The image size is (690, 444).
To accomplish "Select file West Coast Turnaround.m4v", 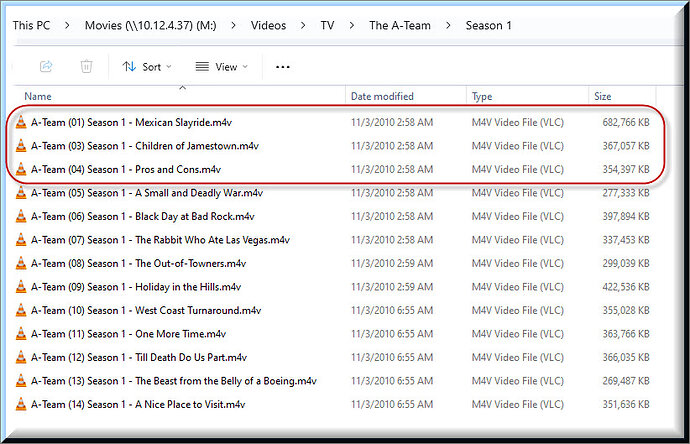I will [x=146, y=310].
